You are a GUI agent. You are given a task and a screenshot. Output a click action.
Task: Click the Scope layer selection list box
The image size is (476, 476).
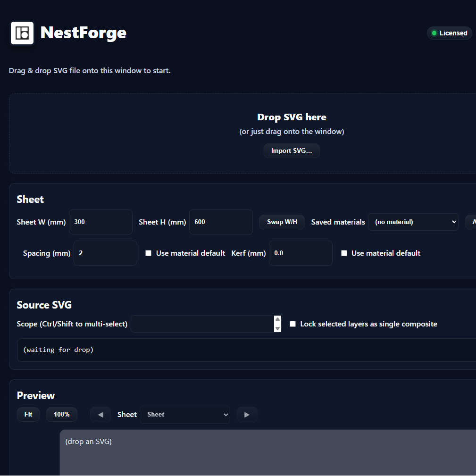pyautogui.click(x=202, y=324)
